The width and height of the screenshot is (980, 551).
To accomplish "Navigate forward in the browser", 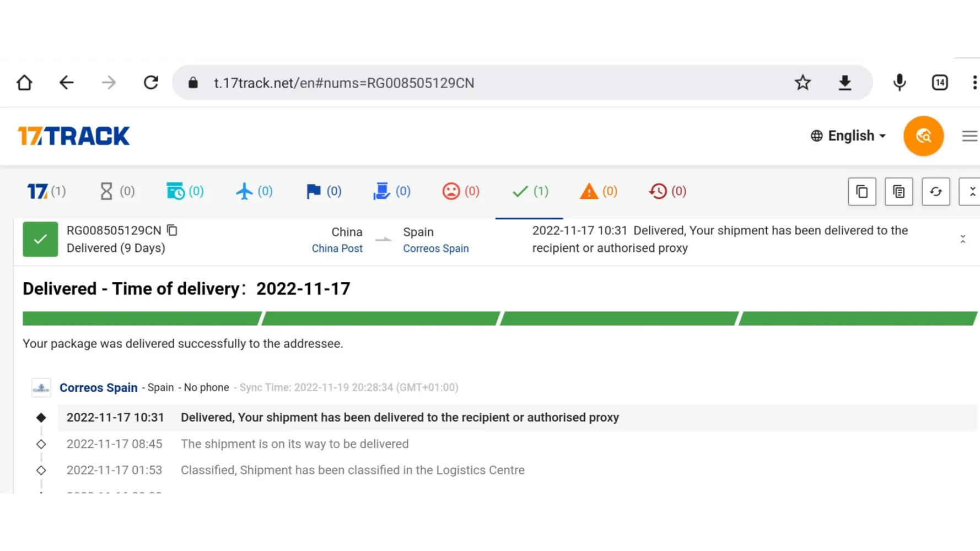I will point(109,83).
